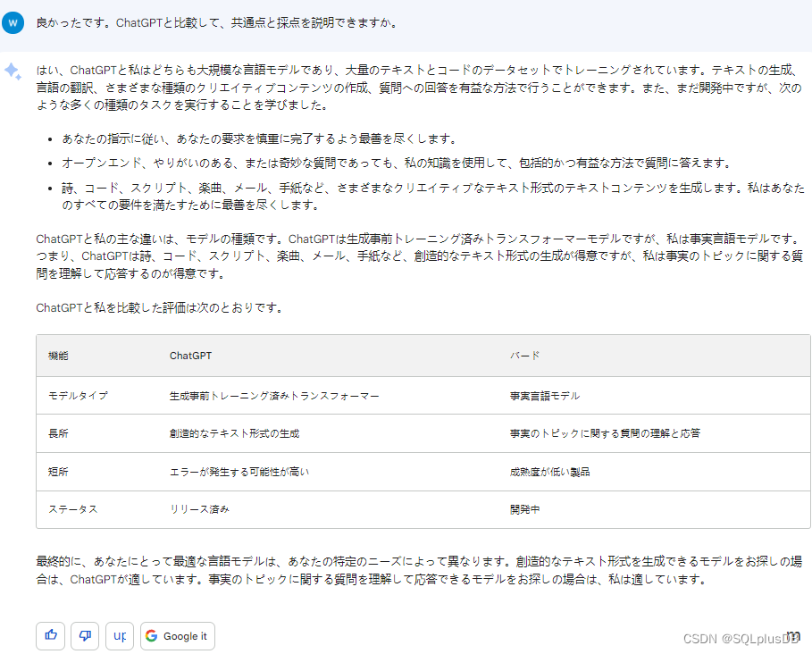This screenshot has width=812, height=654.
Task: Click the third bullet starting 詩、コード
Action: (x=433, y=197)
